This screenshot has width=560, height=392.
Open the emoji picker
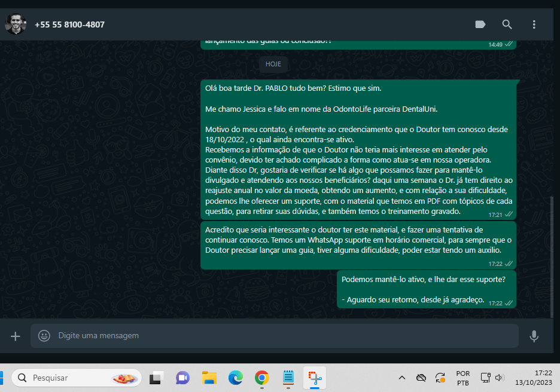pyautogui.click(x=44, y=336)
